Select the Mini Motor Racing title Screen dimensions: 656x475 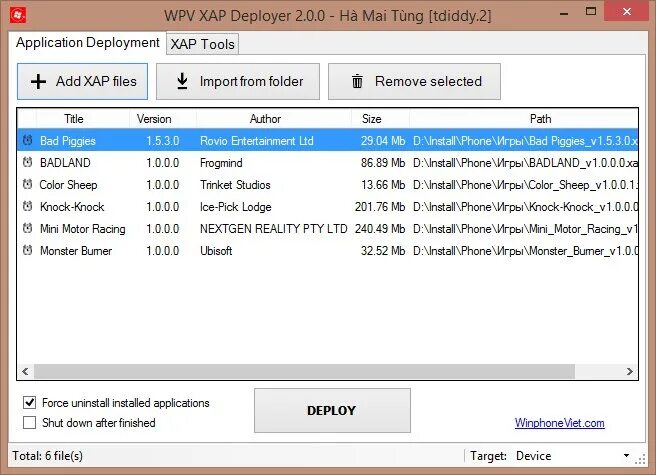point(82,229)
